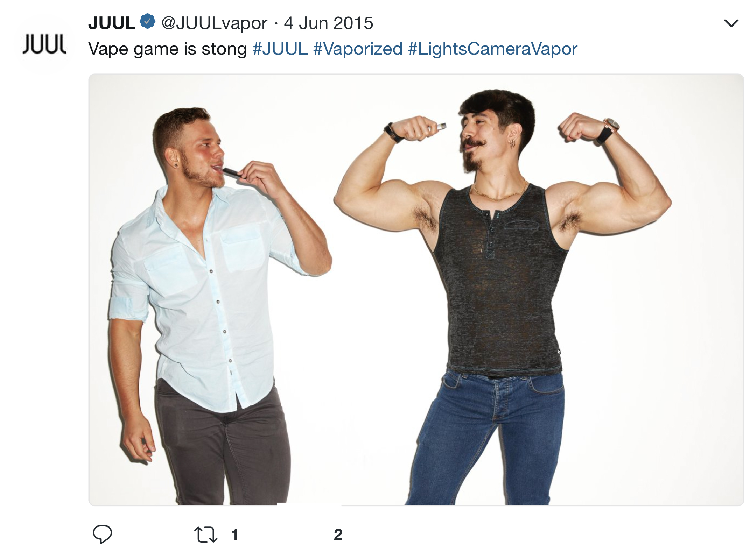Follow the #LightsCameraVapor hashtag link
This screenshot has height=552, width=756.
click(x=492, y=49)
